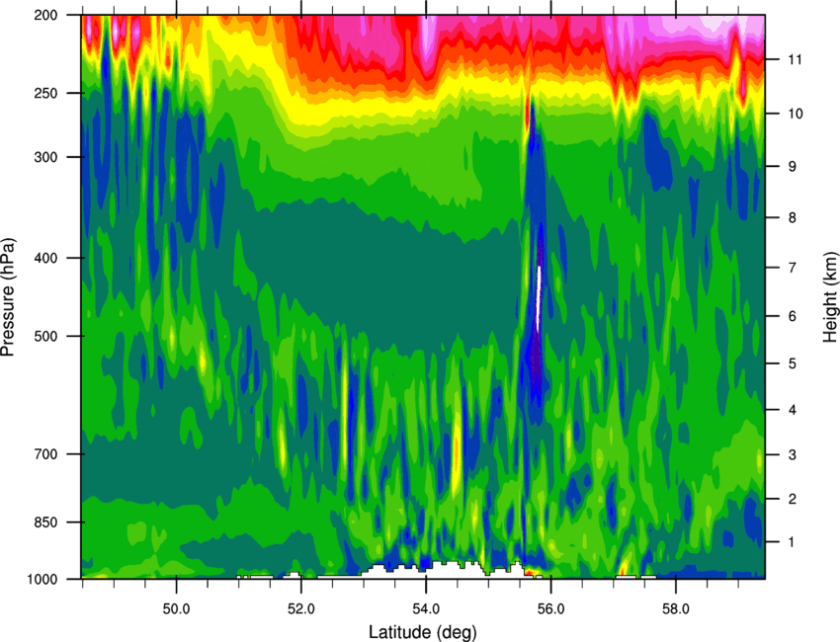Viewport: 840px width, 642px height.
Task: Click the white streak near latitude 56
Action: [x=539, y=297]
